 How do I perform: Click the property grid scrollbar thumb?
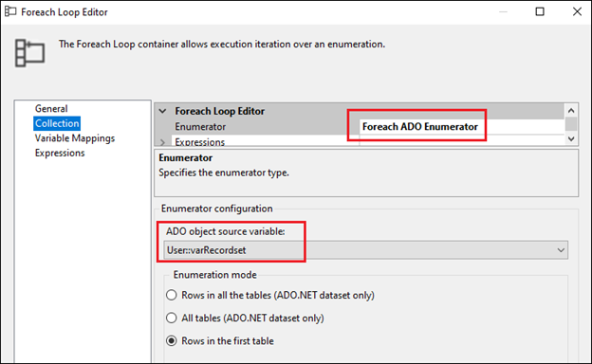[x=571, y=124]
